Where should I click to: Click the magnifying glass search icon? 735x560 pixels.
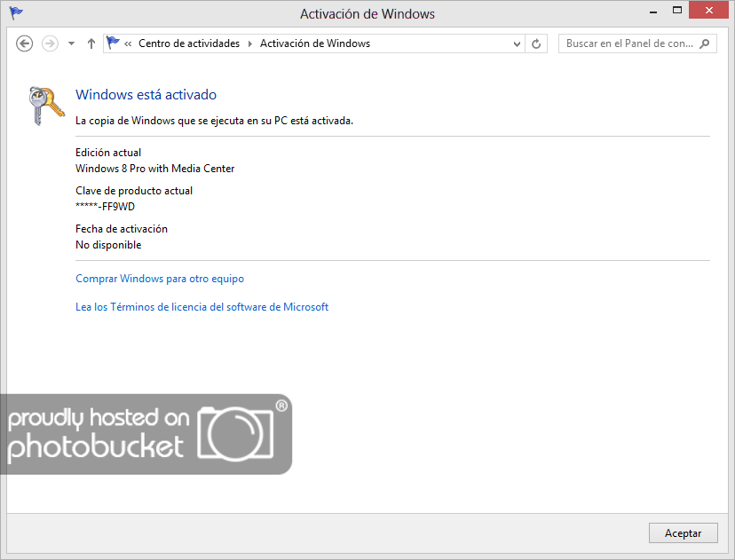click(x=704, y=44)
